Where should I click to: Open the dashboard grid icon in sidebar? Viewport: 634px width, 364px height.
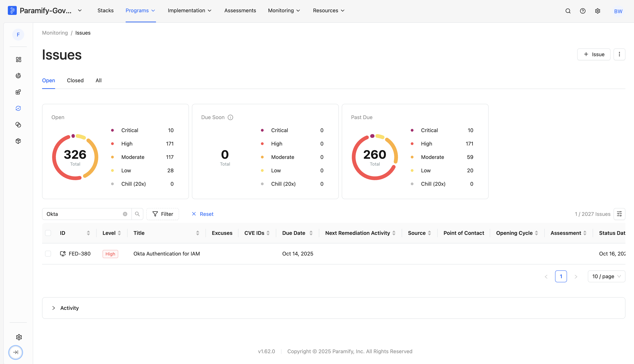coord(18,60)
